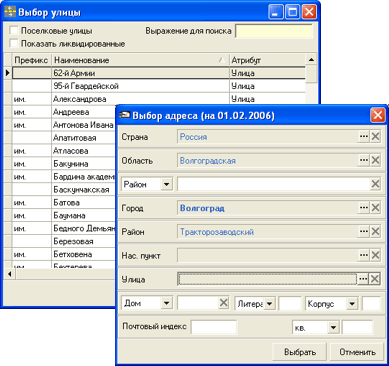
Task: Click the street list scroll up arrow
Action: [x=311, y=60]
